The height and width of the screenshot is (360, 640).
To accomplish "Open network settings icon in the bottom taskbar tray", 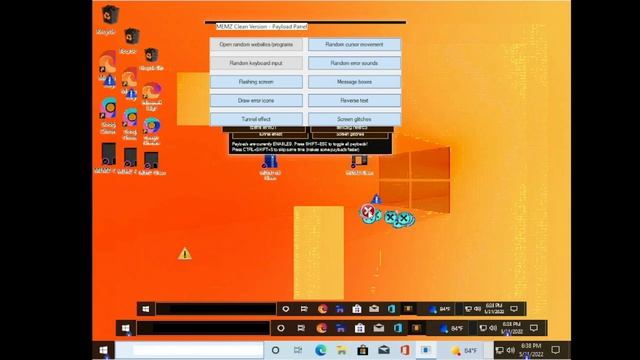I will [x=500, y=350].
